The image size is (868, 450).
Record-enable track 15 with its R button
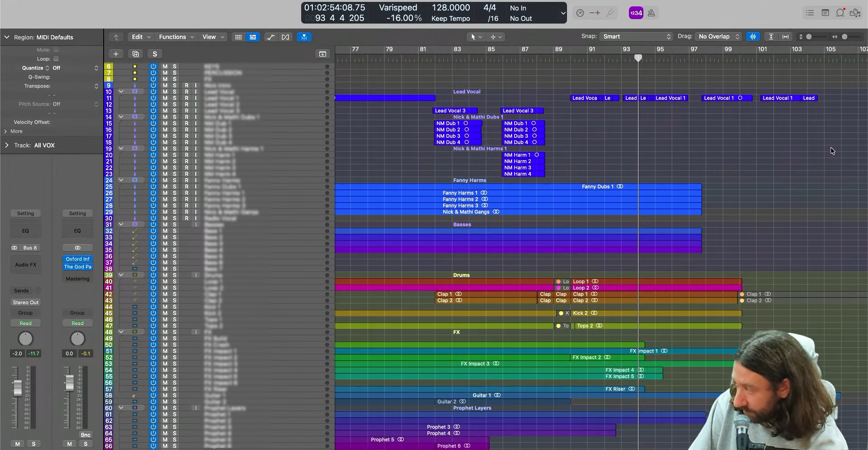(x=186, y=123)
